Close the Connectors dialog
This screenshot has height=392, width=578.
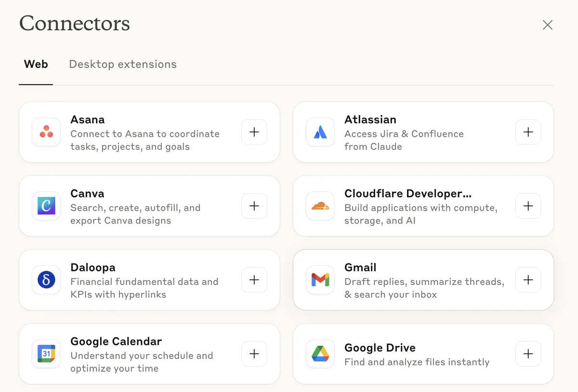point(548,25)
